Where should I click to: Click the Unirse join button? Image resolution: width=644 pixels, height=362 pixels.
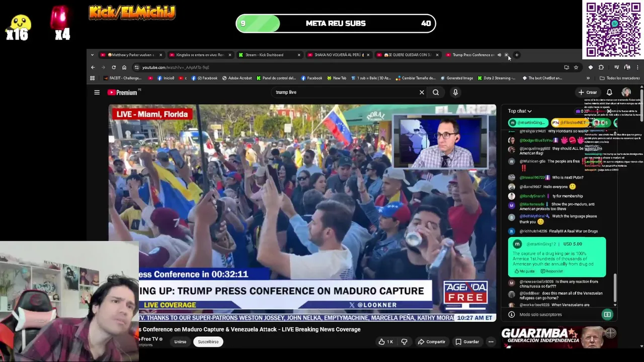pyautogui.click(x=180, y=342)
